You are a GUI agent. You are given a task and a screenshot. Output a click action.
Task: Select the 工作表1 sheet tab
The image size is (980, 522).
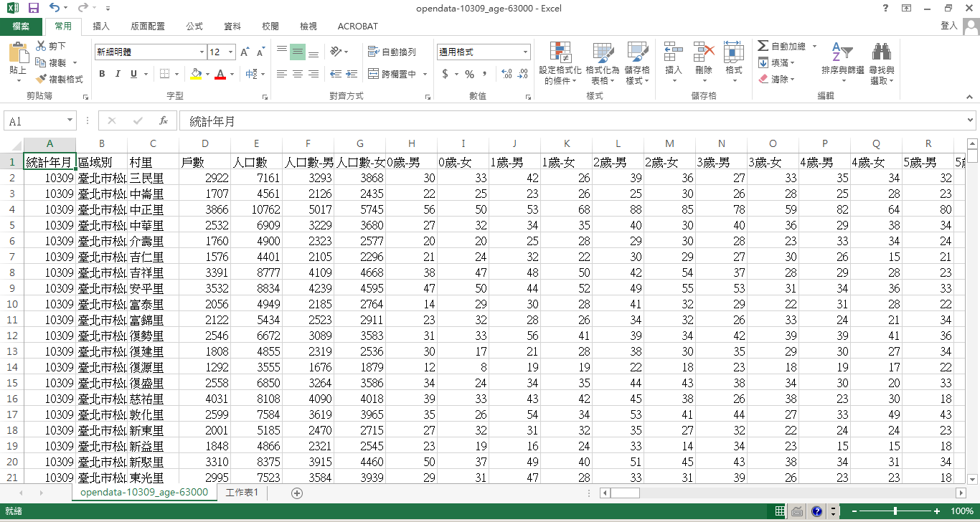[241, 493]
